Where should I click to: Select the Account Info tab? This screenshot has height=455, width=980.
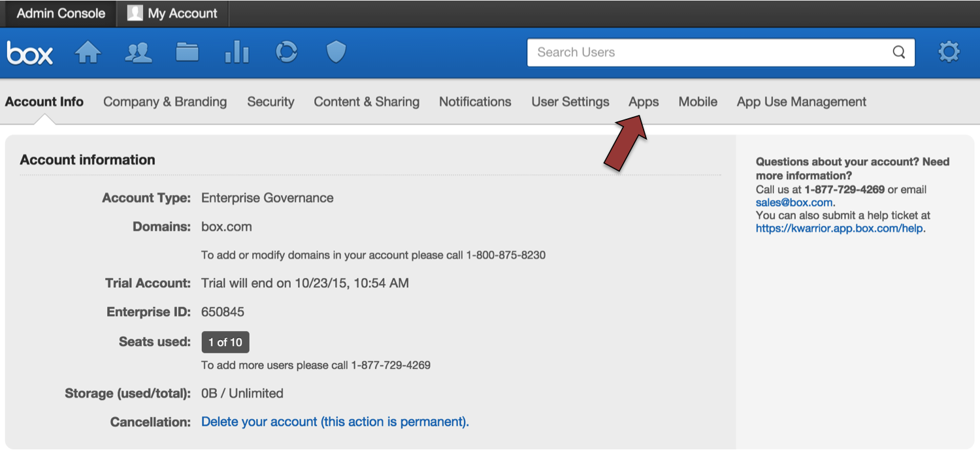click(x=44, y=102)
